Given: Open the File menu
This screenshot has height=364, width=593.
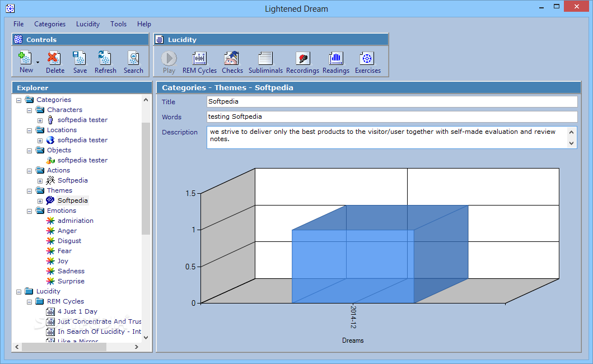Looking at the screenshot, I should pyautogui.click(x=18, y=24).
